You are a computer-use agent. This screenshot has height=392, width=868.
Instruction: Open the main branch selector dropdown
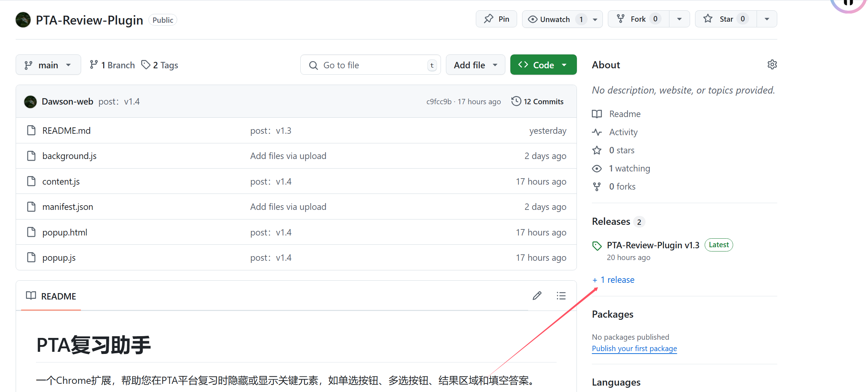[48, 64]
